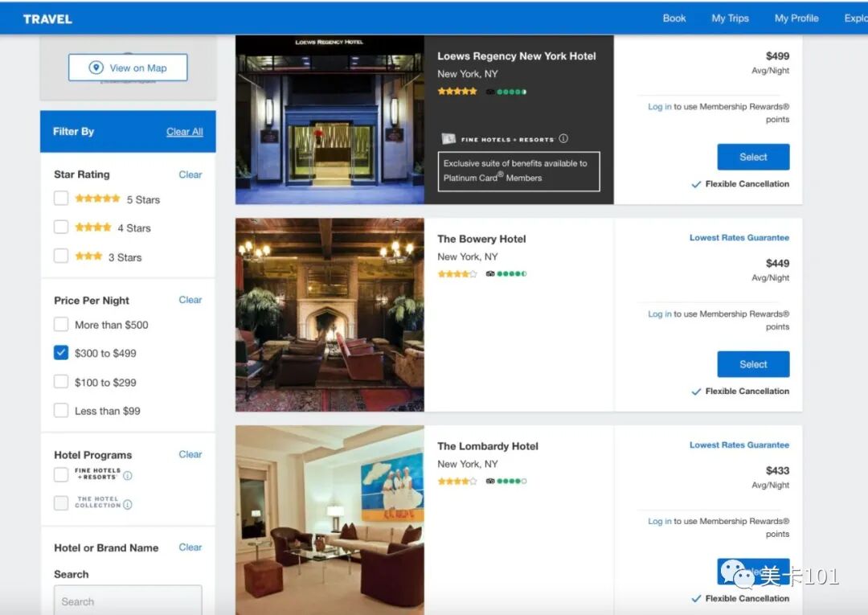Click the map pin icon on View on Map
Viewport: 868px width, 615px height.
pos(96,68)
